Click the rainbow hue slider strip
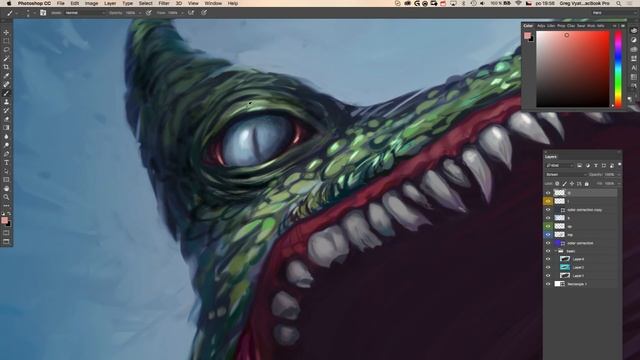The image size is (640, 360). coord(618,69)
